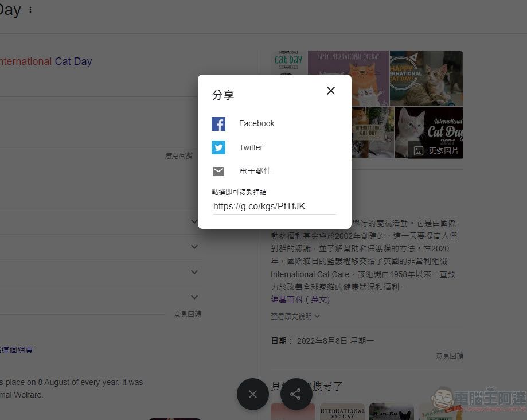Open the three-dot menu beside the Day title
Viewport: 527px width, 420px height.
pos(30,10)
